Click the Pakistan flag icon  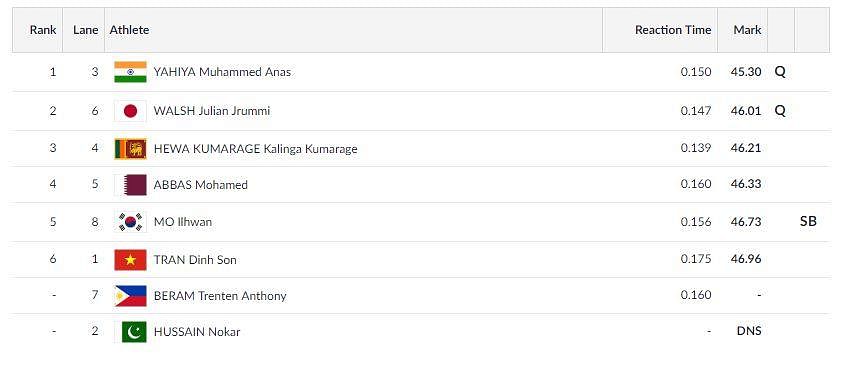(130, 331)
